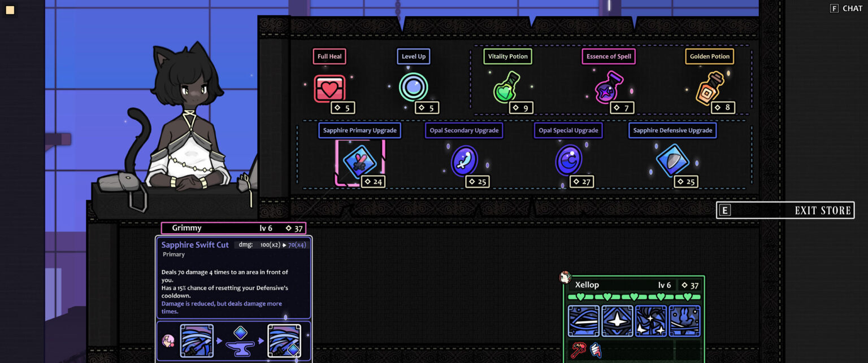This screenshot has width=868, height=363.
Task: Open the Chat at top right
Action: point(846,8)
